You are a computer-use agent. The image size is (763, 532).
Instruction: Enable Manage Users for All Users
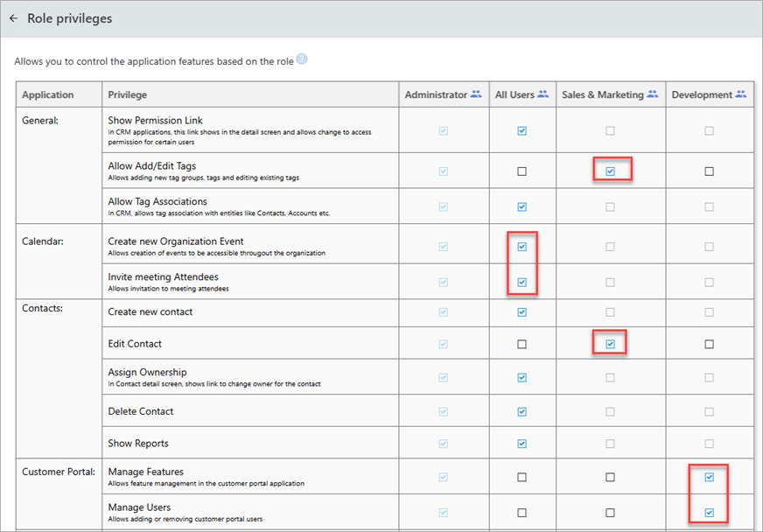point(522,513)
